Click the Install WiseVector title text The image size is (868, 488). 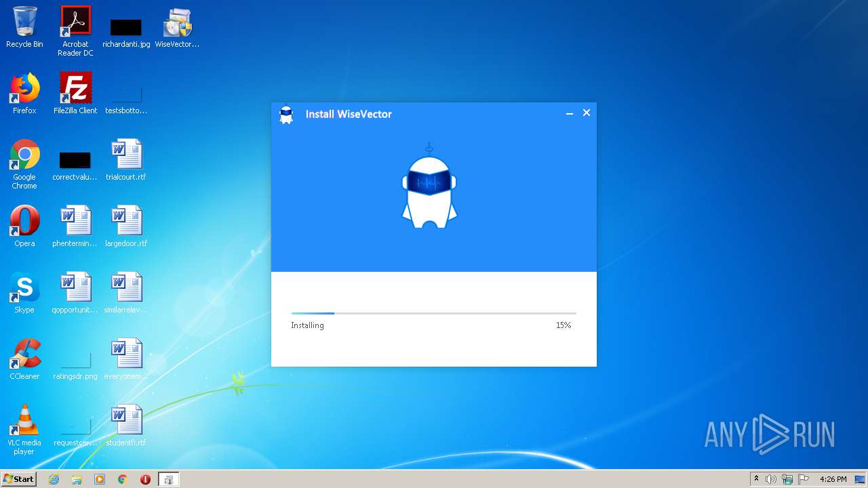(349, 114)
